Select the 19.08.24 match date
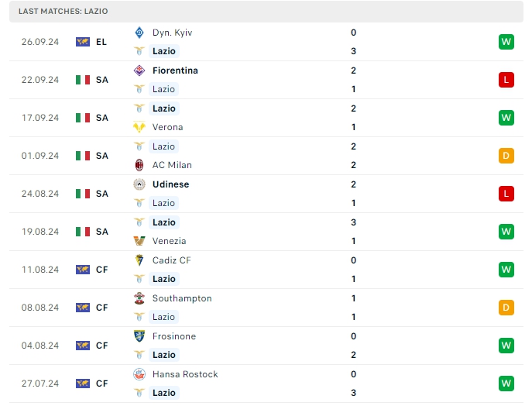 click(40, 232)
